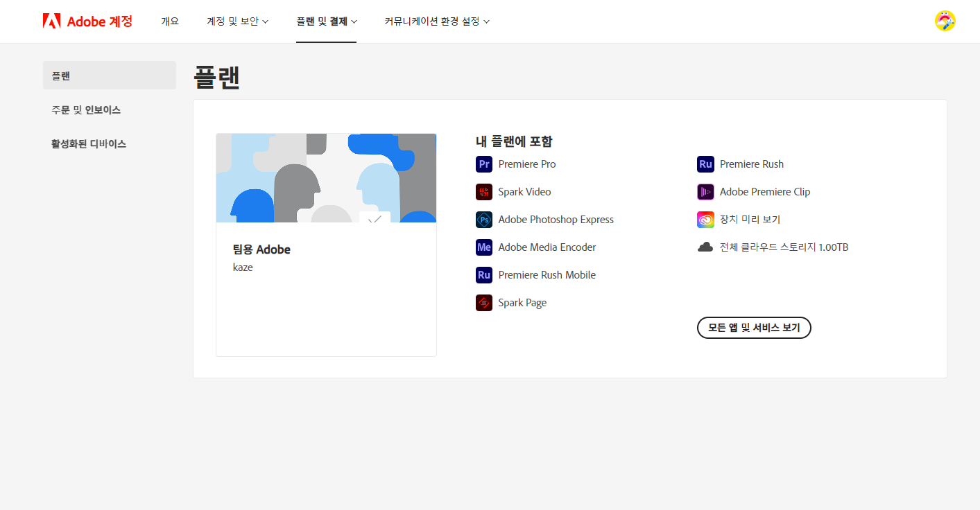
Task: Click the Adobe Photoshop Express icon
Action: click(x=484, y=220)
